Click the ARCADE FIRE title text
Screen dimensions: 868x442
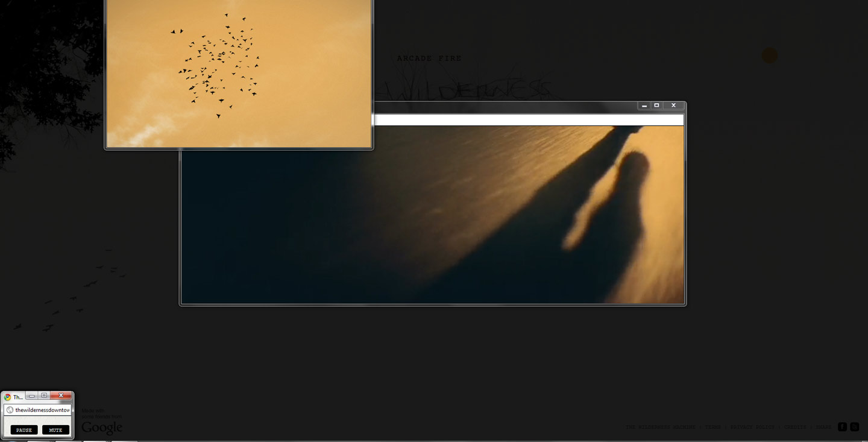pos(429,58)
